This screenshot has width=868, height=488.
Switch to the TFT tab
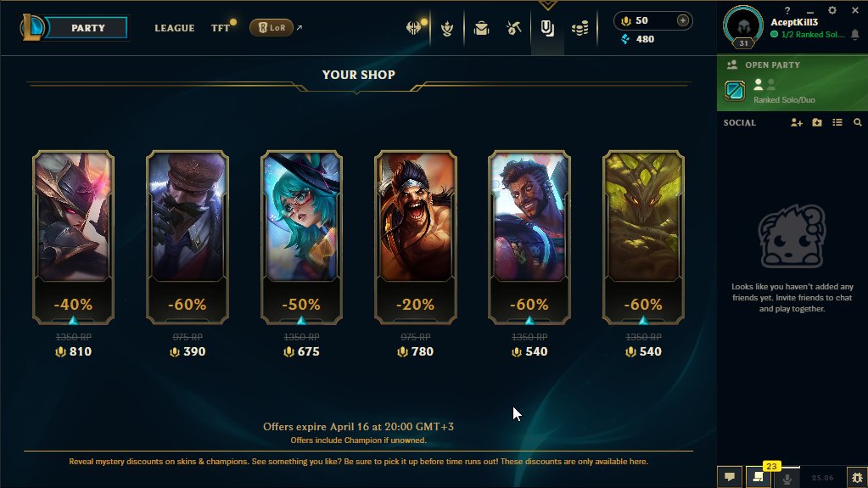[x=221, y=28]
